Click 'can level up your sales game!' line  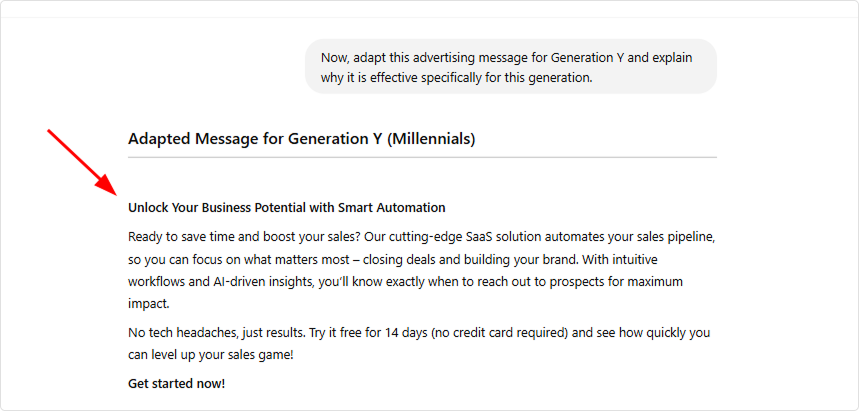211,355
